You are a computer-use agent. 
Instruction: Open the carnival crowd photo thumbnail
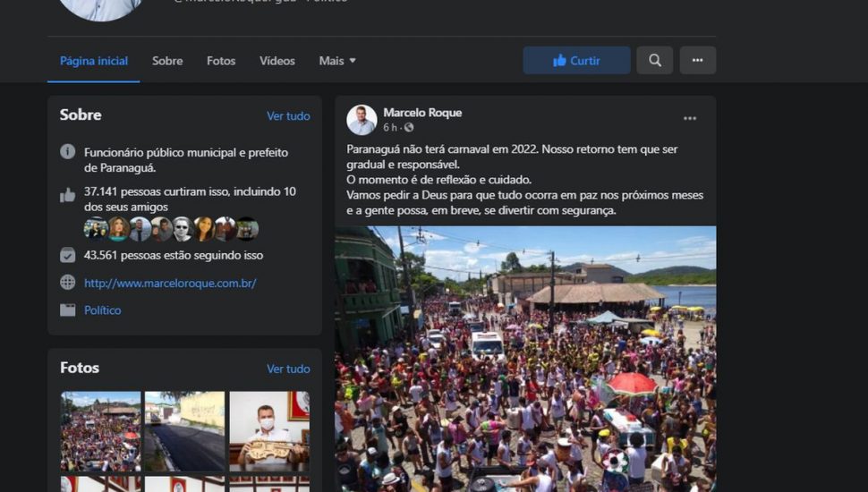[x=100, y=431]
